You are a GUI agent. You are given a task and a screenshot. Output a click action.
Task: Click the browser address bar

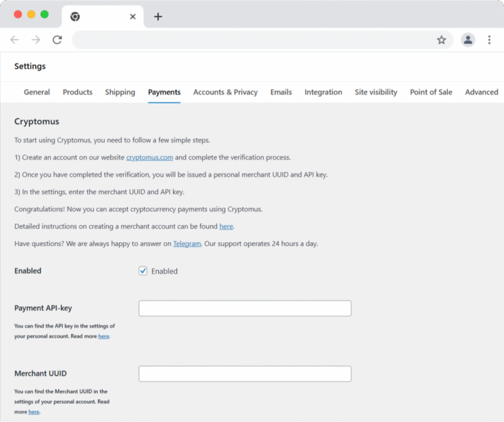(251, 40)
